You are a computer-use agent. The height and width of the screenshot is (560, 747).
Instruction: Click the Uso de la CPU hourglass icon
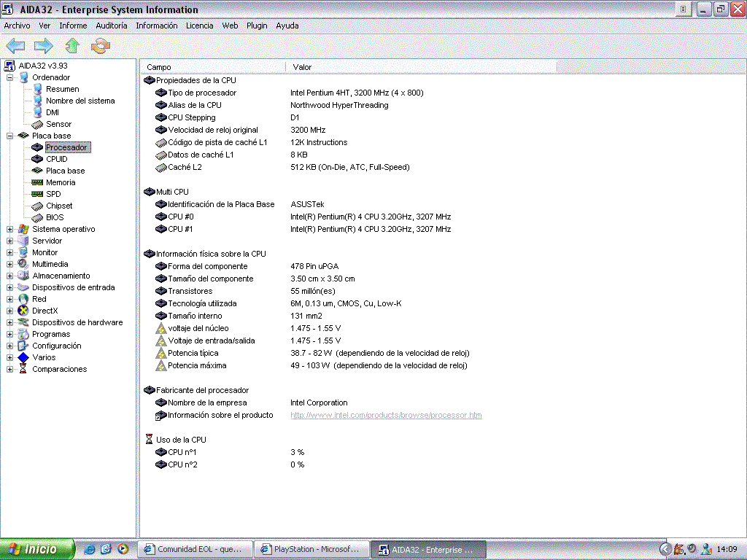click(x=149, y=440)
